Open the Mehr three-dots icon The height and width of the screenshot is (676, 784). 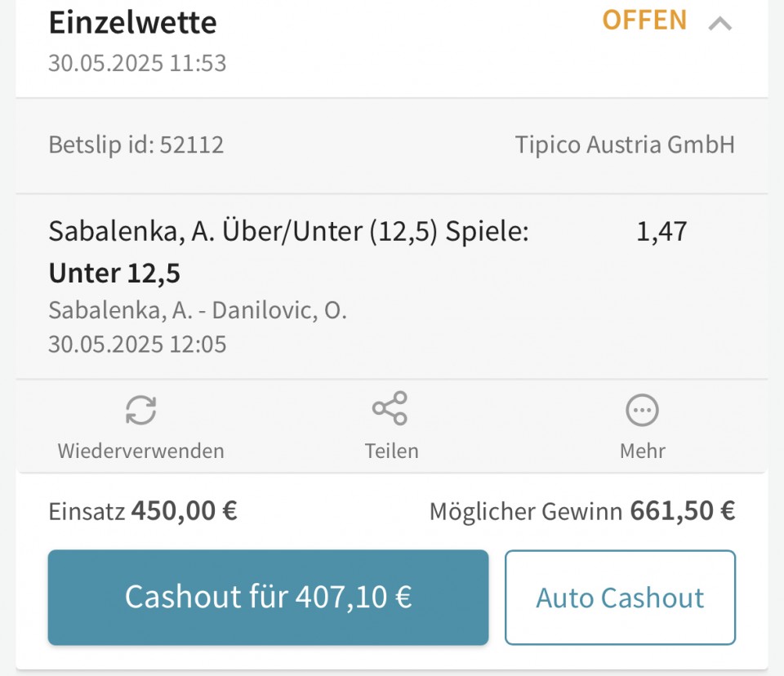click(x=642, y=410)
